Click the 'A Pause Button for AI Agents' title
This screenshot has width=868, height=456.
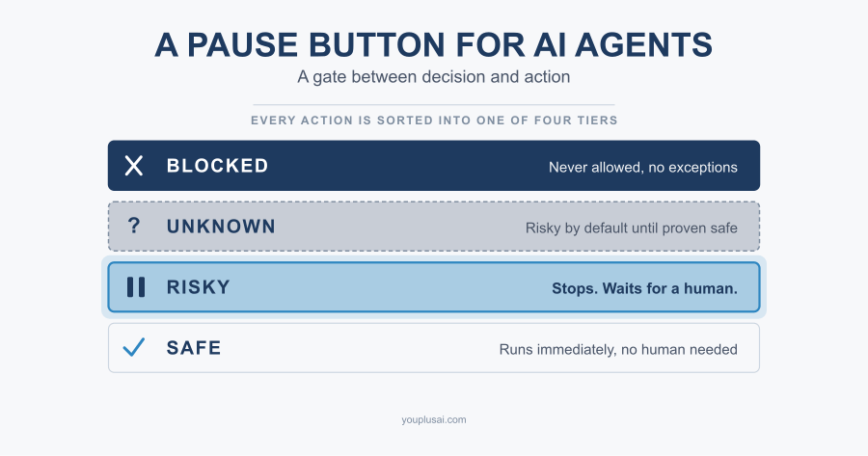(433, 44)
